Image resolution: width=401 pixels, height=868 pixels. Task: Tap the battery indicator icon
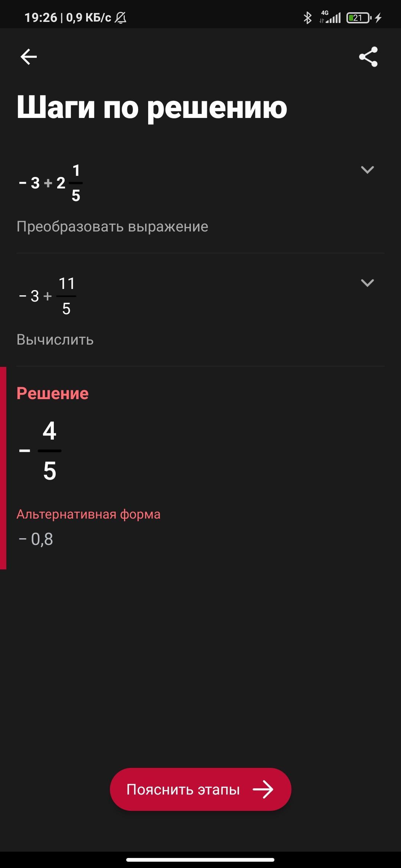(358, 17)
